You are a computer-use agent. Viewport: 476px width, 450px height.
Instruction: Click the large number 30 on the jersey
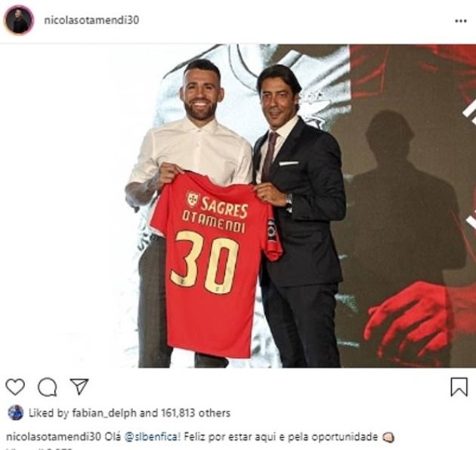click(x=205, y=262)
